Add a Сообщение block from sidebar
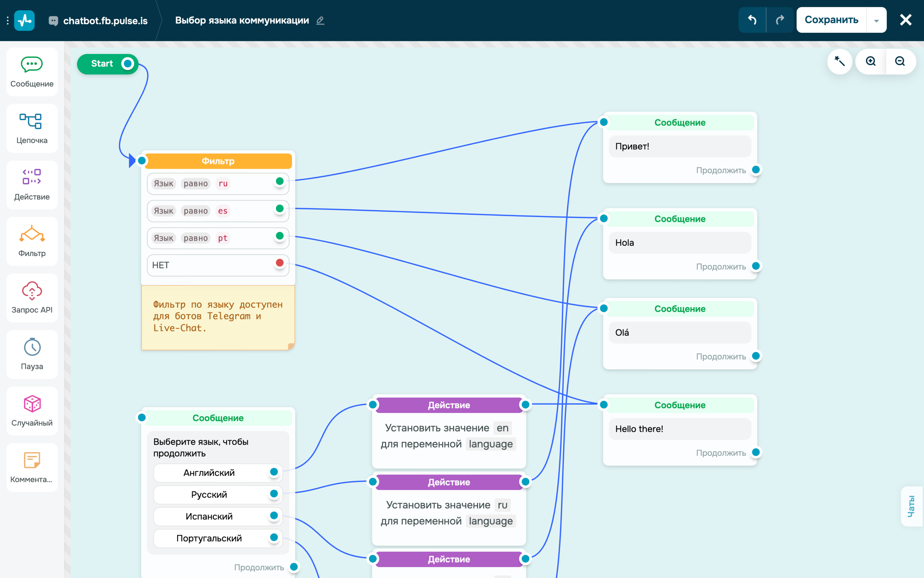Screen dimensions: 924x578 (32, 72)
